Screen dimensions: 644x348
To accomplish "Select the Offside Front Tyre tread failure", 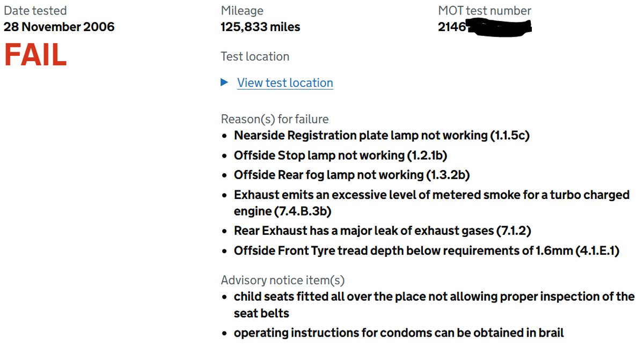I will pos(427,251).
